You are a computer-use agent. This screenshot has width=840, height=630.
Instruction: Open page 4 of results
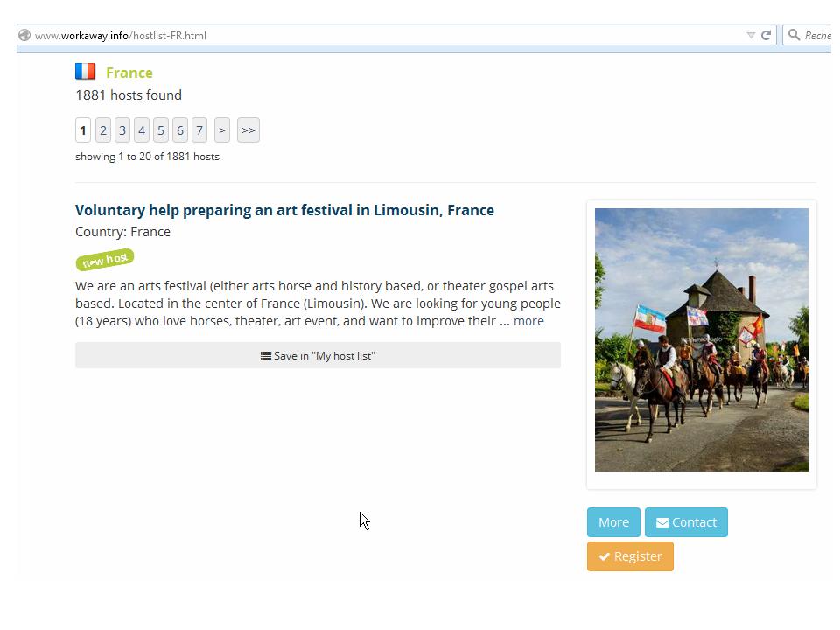142,130
